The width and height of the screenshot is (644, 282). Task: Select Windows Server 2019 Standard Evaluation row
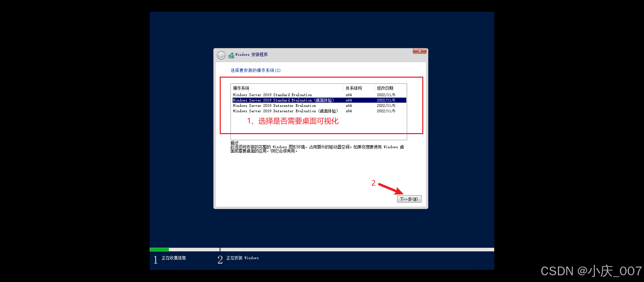click(319, 95)
